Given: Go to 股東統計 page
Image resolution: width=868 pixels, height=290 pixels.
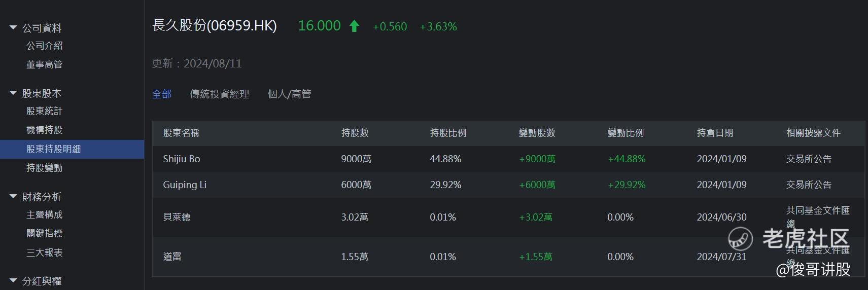Looking at the screenshot, I should pyautogui.click(x=45, y=111).
